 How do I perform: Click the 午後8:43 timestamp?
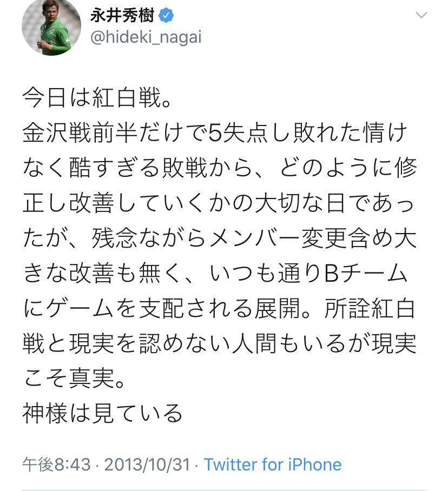[x=56, y=465]
